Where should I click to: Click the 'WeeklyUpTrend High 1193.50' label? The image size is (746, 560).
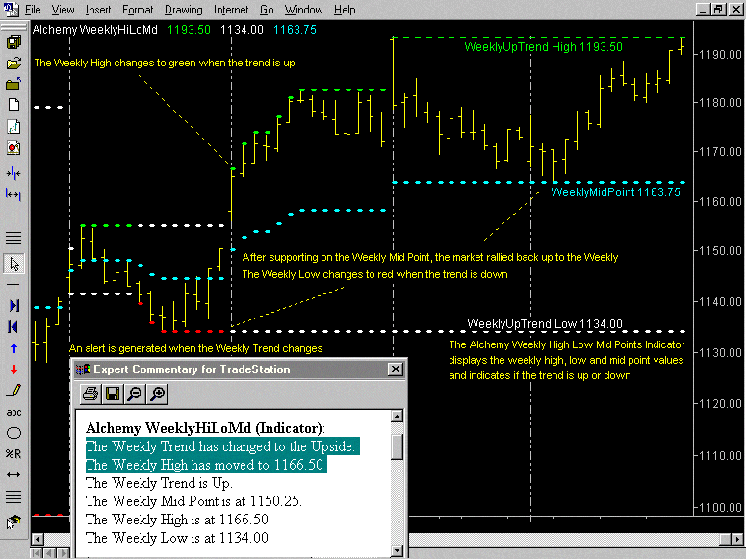point(543,46)
